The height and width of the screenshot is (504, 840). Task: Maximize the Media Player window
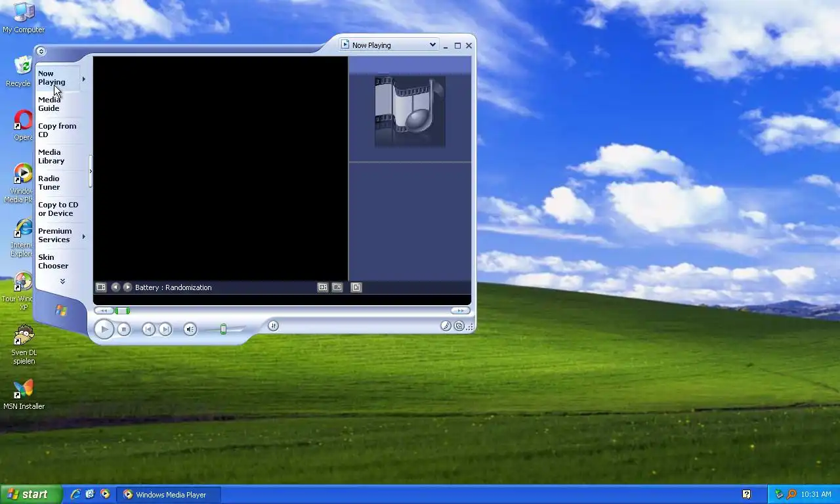click(457, 46)
